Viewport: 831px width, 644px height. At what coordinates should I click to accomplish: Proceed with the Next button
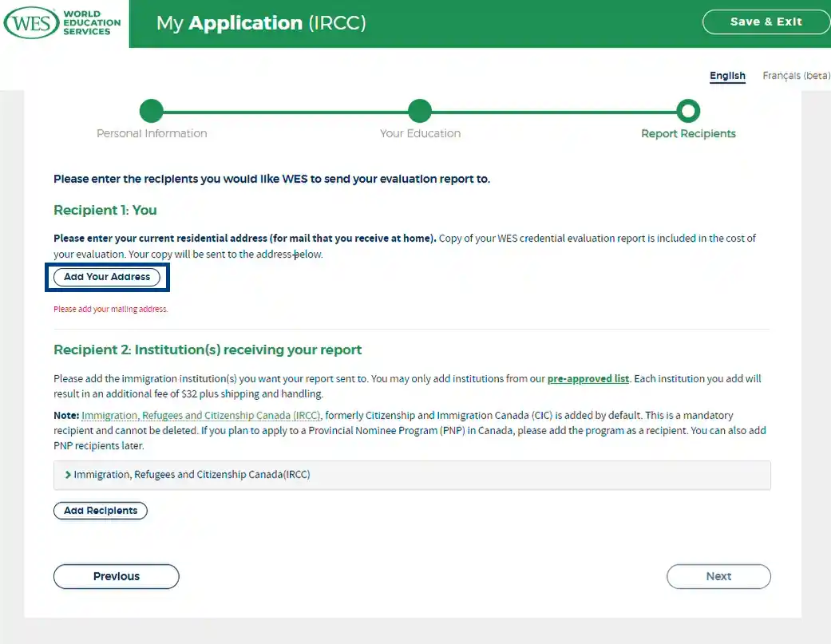(x=718, y=576)
